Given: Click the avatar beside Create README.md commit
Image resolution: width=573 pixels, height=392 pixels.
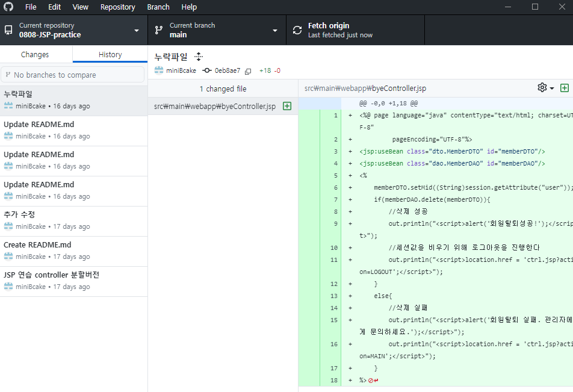Looking at the screenshot, I should (x=8, y=257).
